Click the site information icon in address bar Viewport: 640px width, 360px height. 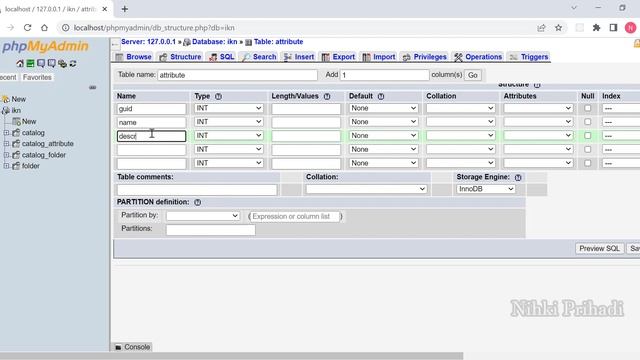point(65,28)
